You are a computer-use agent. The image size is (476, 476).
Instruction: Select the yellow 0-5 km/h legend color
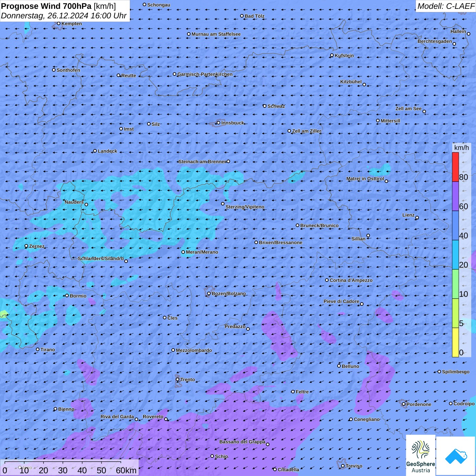(x=455, y=342)
